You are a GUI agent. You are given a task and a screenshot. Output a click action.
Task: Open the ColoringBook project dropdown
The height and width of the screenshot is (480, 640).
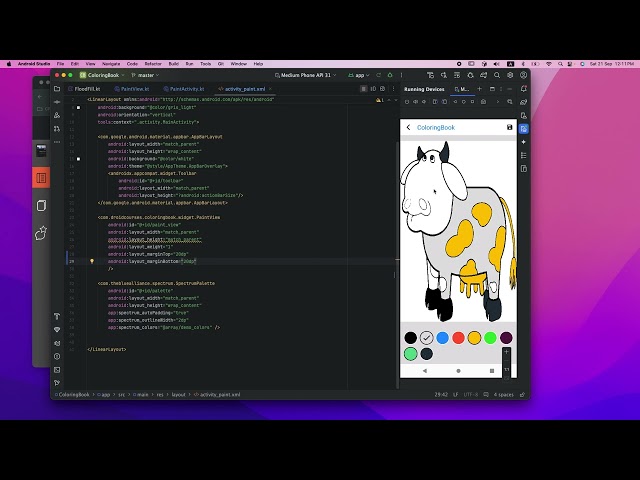[102, 75]
